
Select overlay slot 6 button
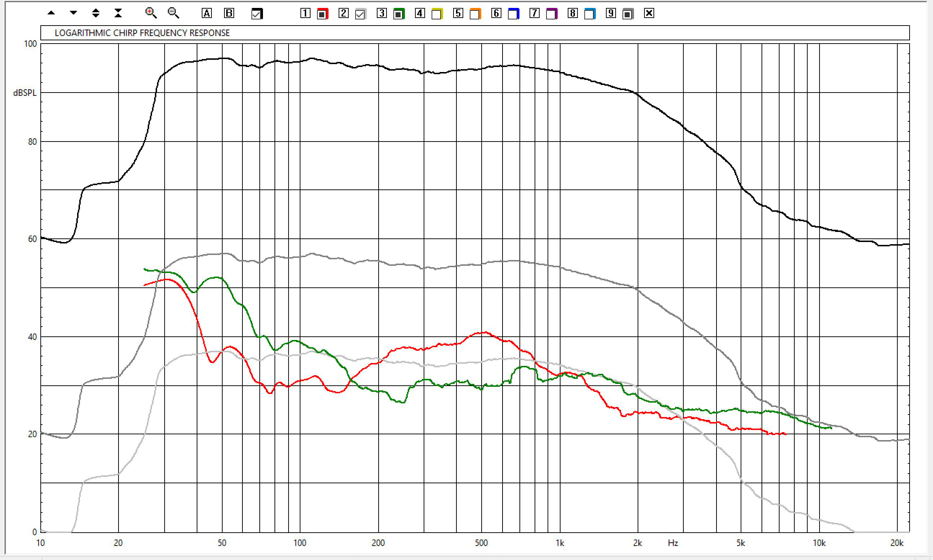(x=496, y=13)
